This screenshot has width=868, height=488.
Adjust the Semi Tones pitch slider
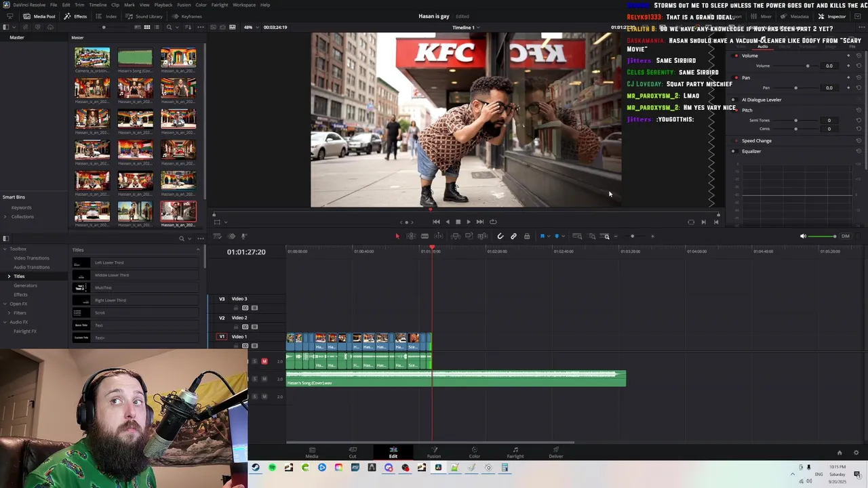point(795,121)
